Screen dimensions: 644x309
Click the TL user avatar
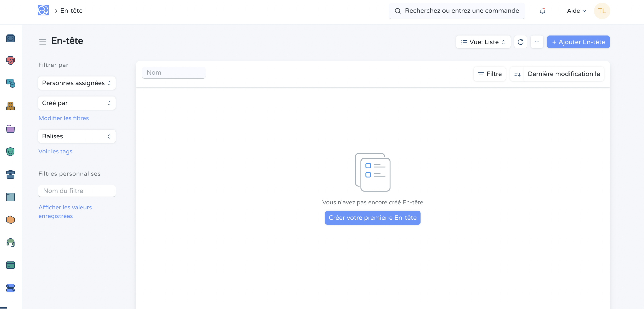[602, 11]
